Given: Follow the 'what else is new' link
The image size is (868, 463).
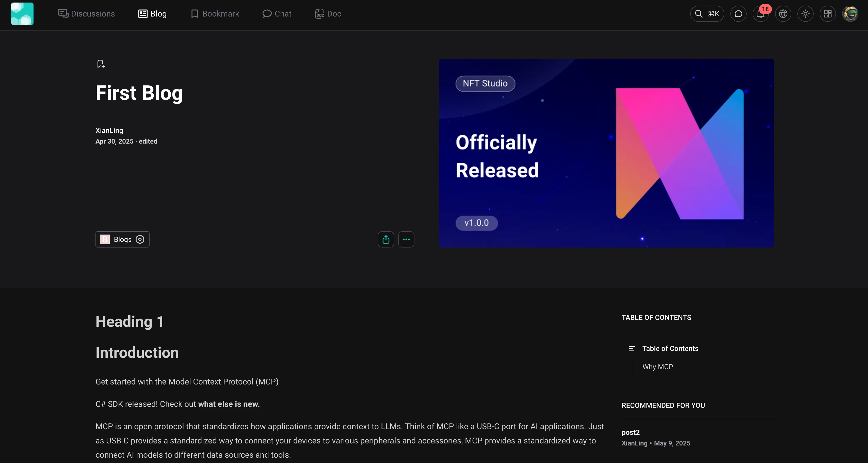Looking at the screenshot, I should (229, 404).
